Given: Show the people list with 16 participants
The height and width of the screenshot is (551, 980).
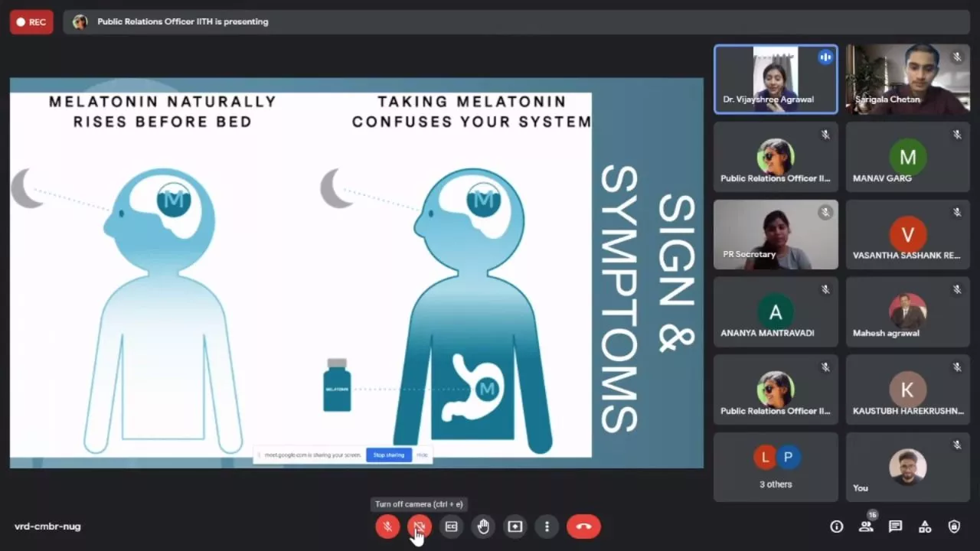Looking at the screenshot, I should [866, 527].
